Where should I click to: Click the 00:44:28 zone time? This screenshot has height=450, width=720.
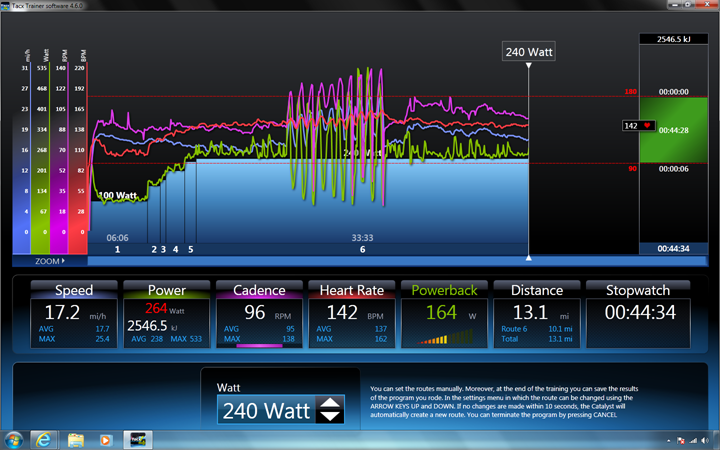673,130
